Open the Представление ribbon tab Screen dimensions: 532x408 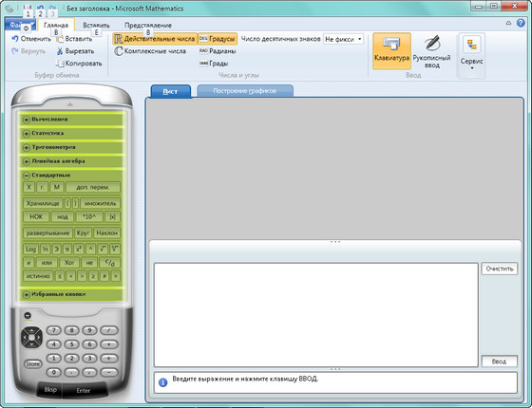pos(148,25)
